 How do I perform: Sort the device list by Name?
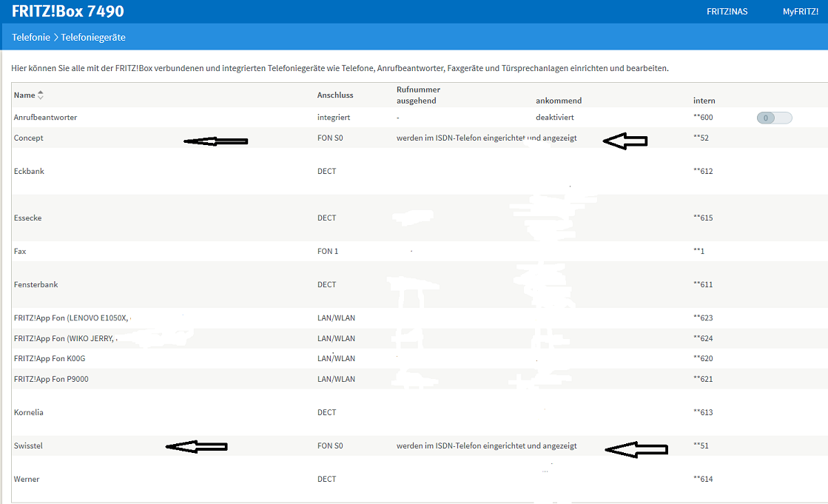tap(41, 95)
